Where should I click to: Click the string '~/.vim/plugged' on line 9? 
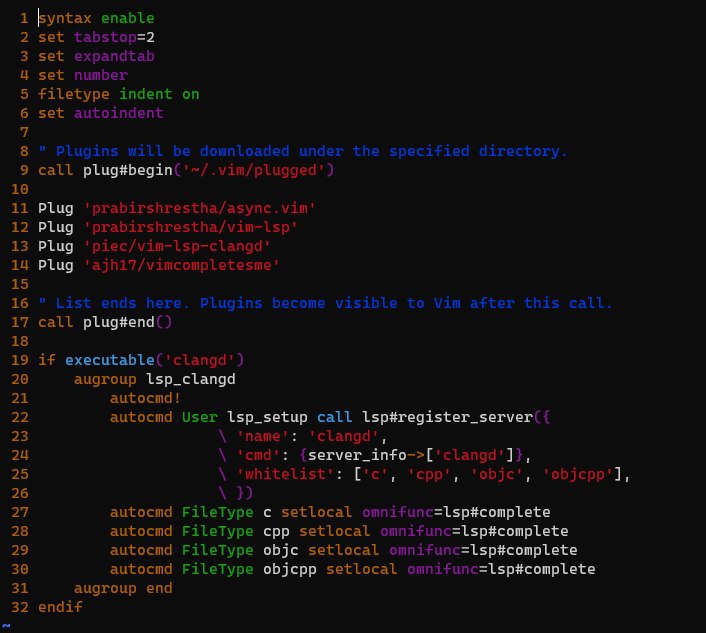[x=254, y=170]
